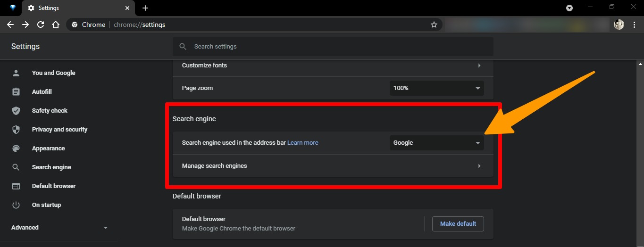
Task: Go to Privacy and security
Action: coord(59,130)
